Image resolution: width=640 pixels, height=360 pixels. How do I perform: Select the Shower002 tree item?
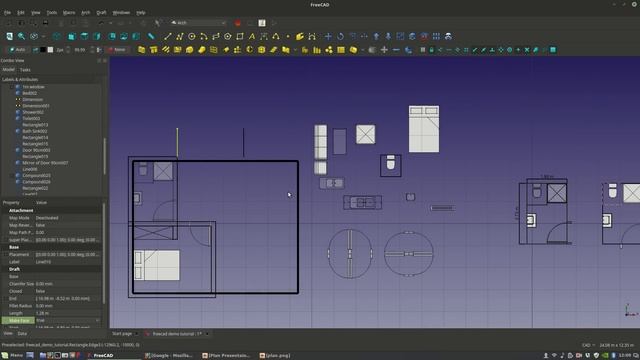point(33,112)
